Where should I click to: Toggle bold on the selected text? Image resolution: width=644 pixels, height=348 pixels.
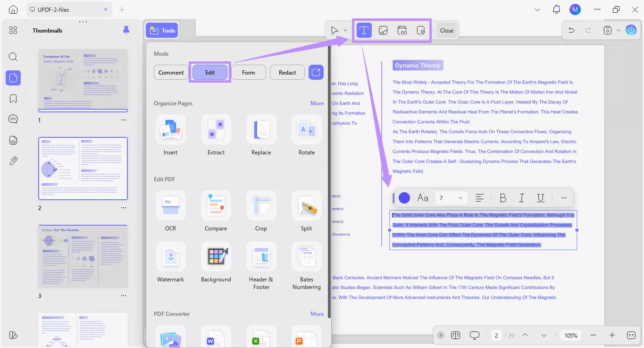(503, 197)
